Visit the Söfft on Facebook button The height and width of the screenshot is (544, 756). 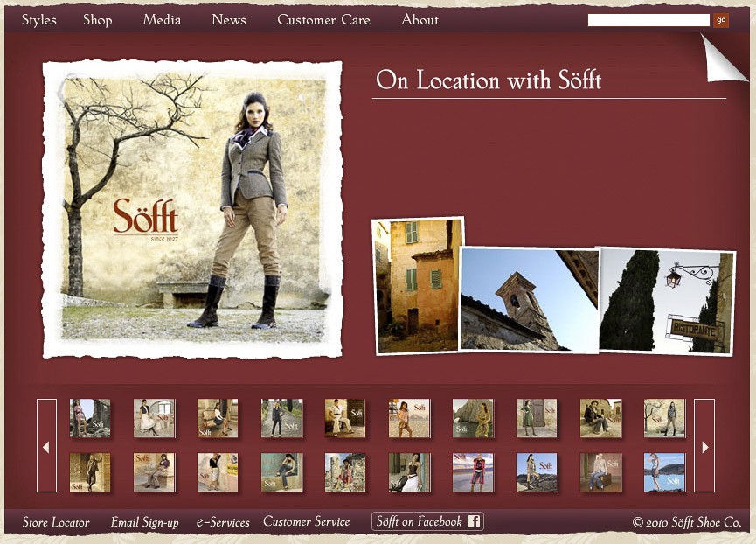click(x=427, y=521)
